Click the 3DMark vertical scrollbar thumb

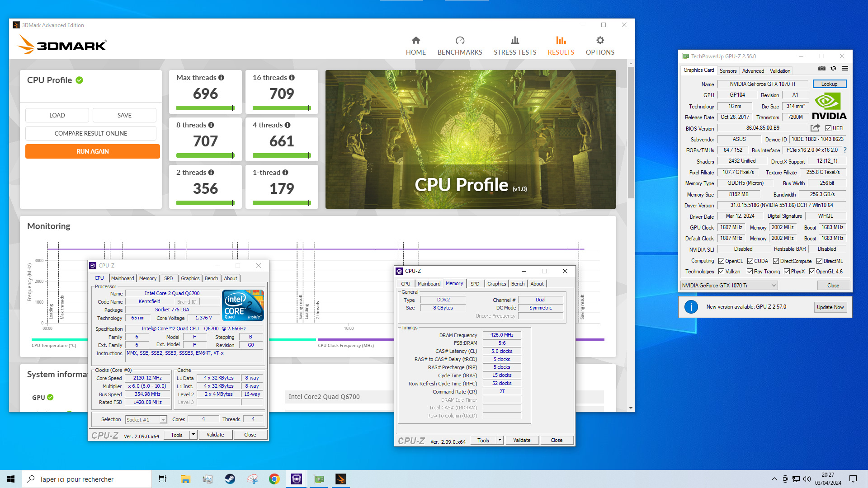[631, 132]
